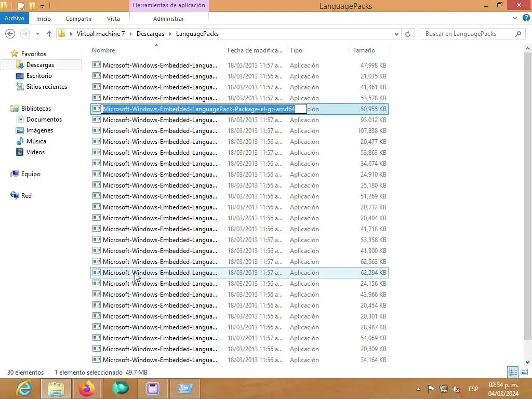Switch to the Inicio tab
532x399 pixels.
coord(44,19)
